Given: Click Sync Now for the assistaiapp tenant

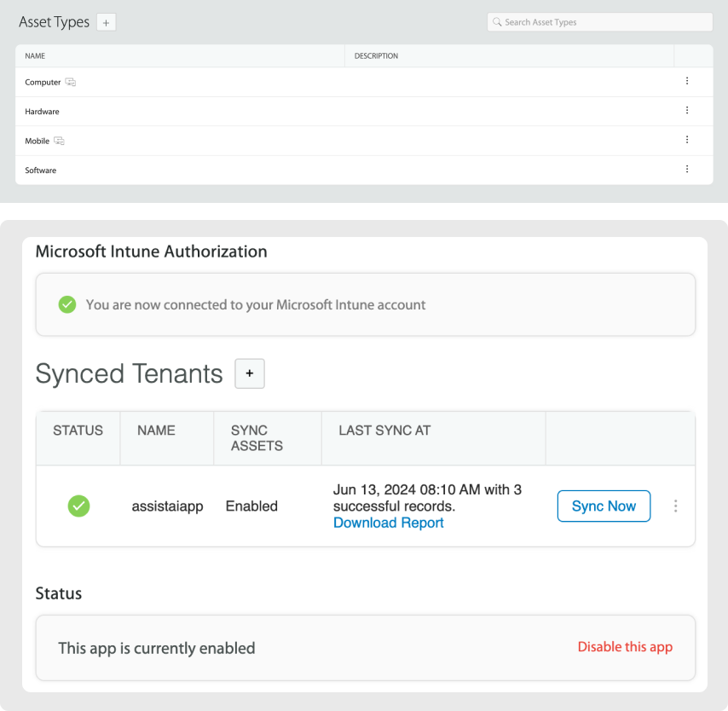Looking at the screenshot, I should click(604, 506).
